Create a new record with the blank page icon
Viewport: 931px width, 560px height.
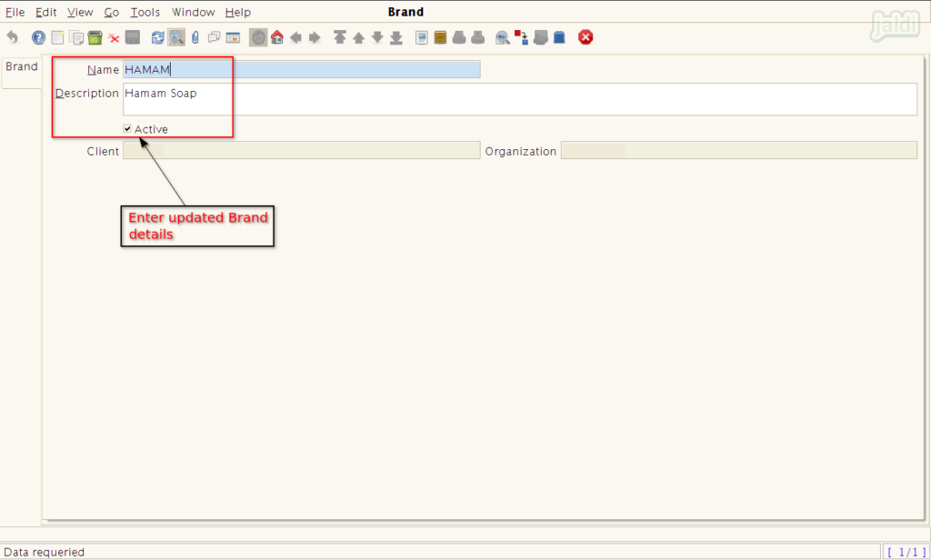pos(57,37)
